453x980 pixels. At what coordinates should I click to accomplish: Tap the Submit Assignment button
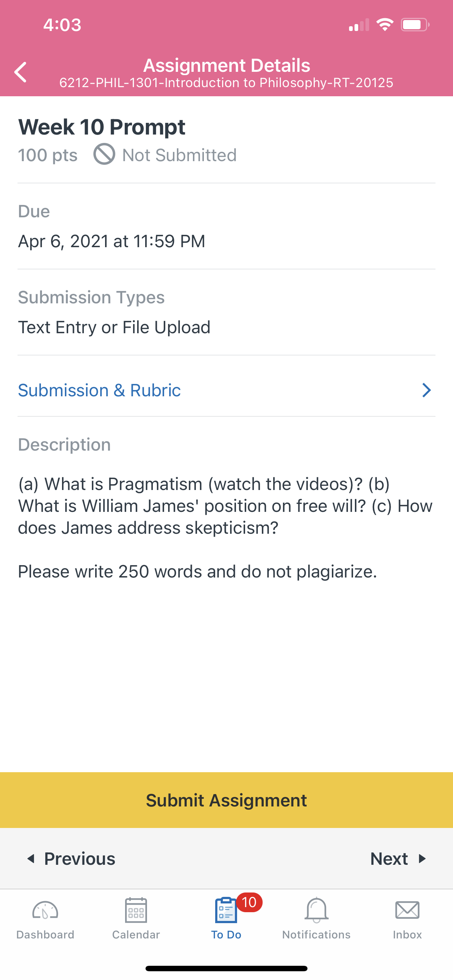click(226, 800)
